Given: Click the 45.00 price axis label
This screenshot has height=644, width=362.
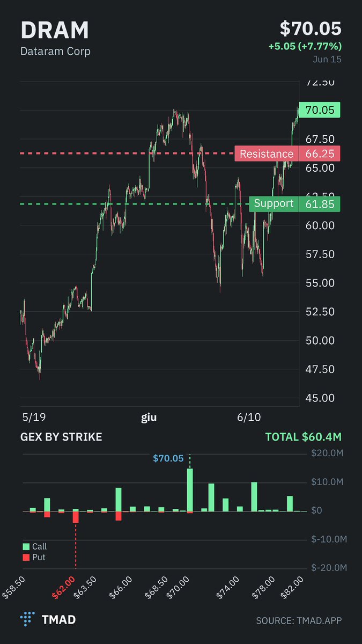Looking at the screenshot, I should pos(320,398).
